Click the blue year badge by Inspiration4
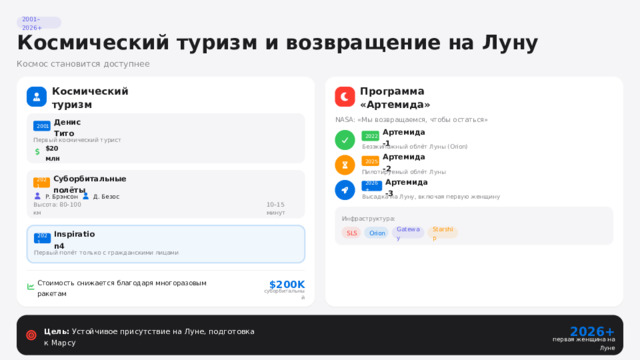 (x=42, y=238)
